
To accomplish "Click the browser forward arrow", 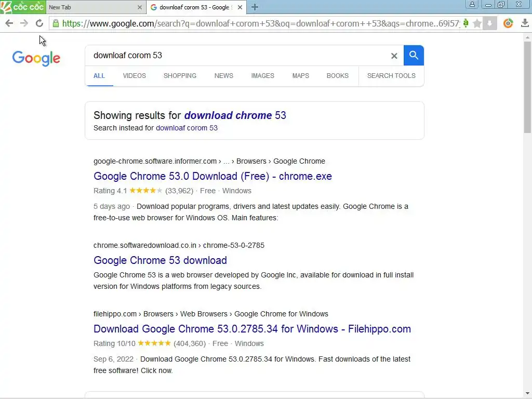I will pyautogui.click(x=24, y=23).
